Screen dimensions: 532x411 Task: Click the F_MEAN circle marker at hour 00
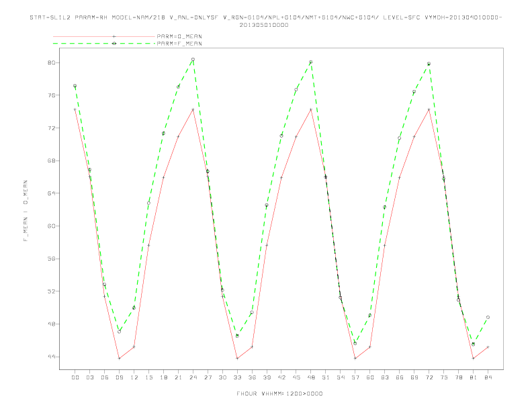tap(75, 86)
